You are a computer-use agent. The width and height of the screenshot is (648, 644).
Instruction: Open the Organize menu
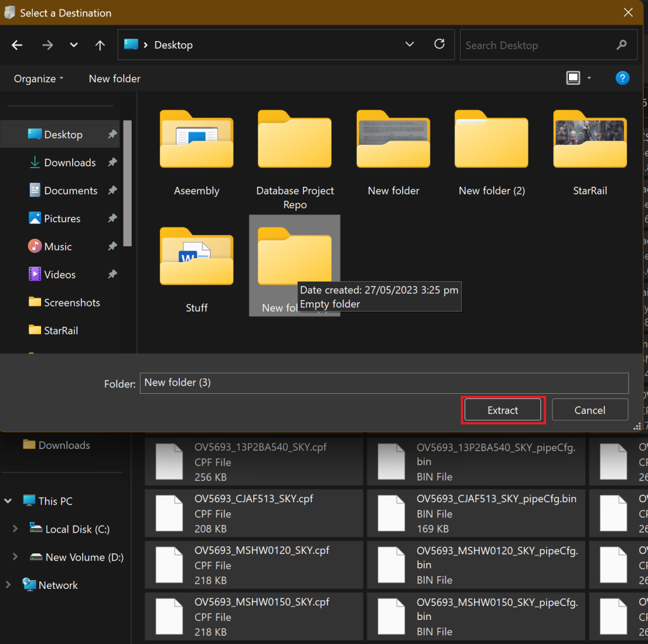35,79
